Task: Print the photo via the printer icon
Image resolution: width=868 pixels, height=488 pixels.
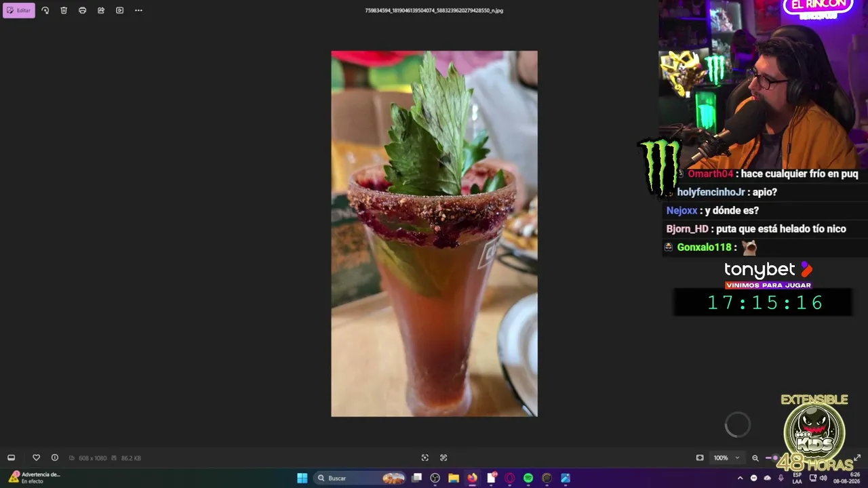Action: pos(82,10)
